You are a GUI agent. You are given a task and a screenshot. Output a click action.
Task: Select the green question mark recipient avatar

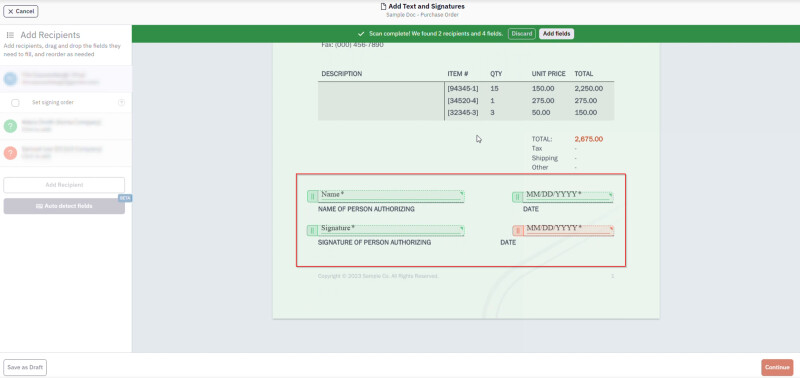coord(10,126)
